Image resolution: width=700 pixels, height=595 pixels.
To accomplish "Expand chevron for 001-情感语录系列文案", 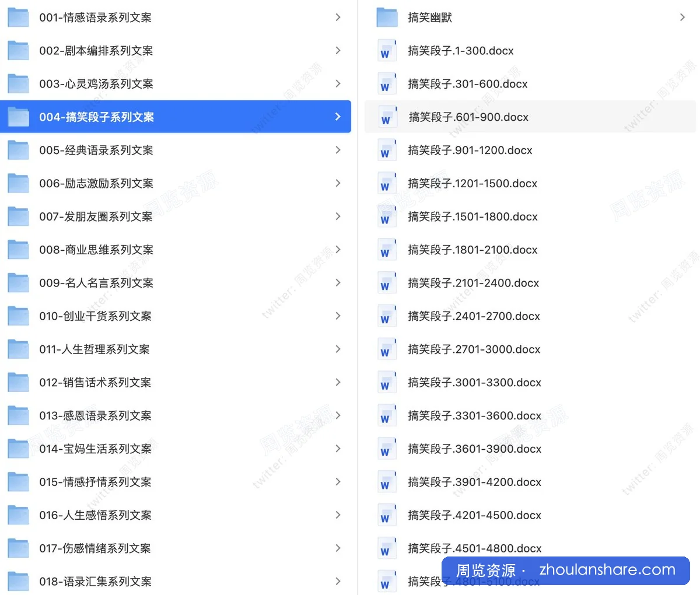I will [338, 17].
